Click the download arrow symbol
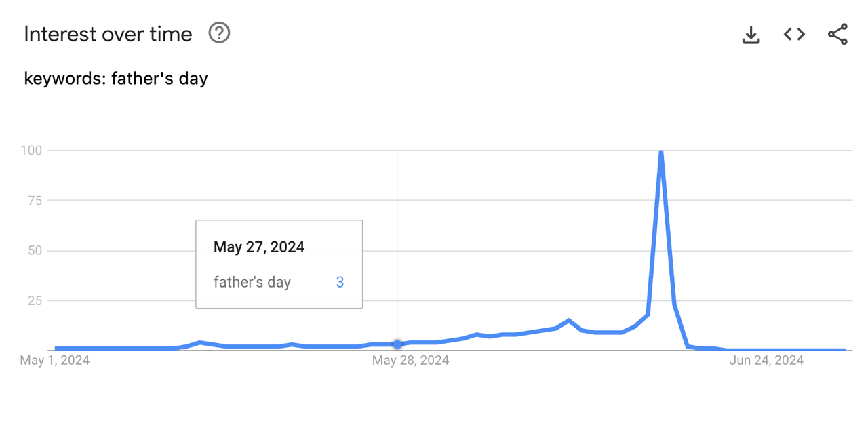The height and width of the screenshot is (436, 868). pyautogui.click(x=751, y=34)
